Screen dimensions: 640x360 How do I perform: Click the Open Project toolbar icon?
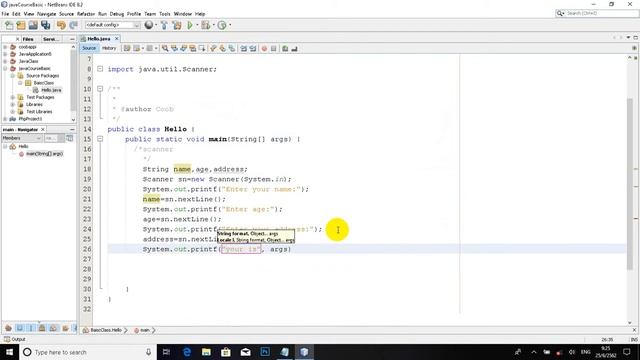33,25
